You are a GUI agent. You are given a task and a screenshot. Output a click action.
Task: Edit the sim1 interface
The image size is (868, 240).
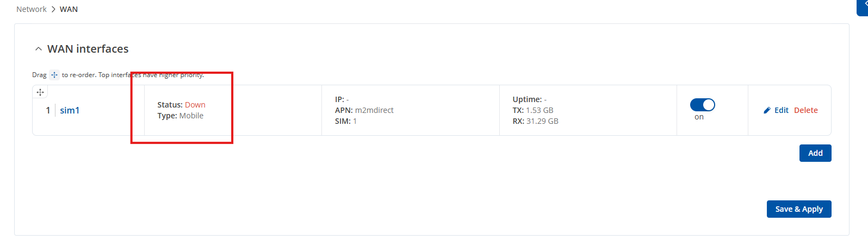(782, 110)
